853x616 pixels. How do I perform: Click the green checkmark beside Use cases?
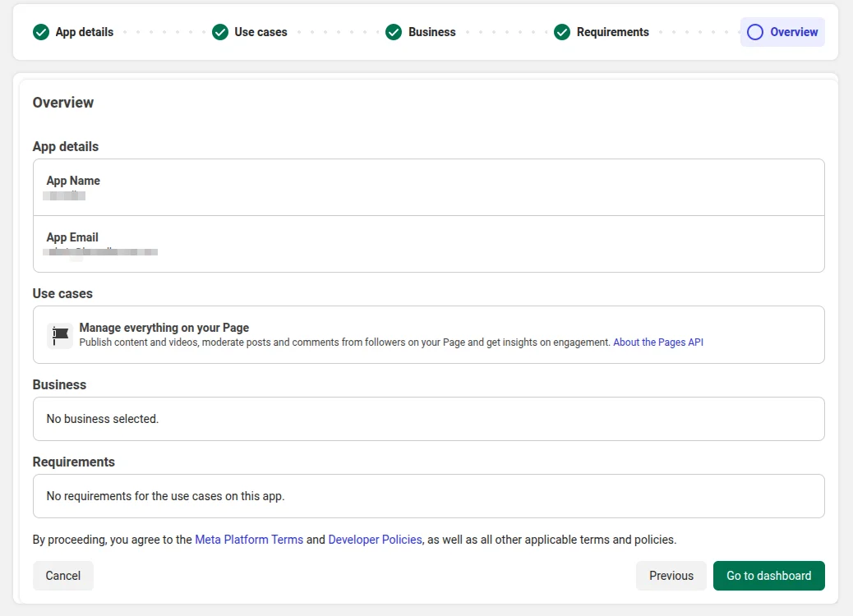pyautogui.click(x=220, y=32)
